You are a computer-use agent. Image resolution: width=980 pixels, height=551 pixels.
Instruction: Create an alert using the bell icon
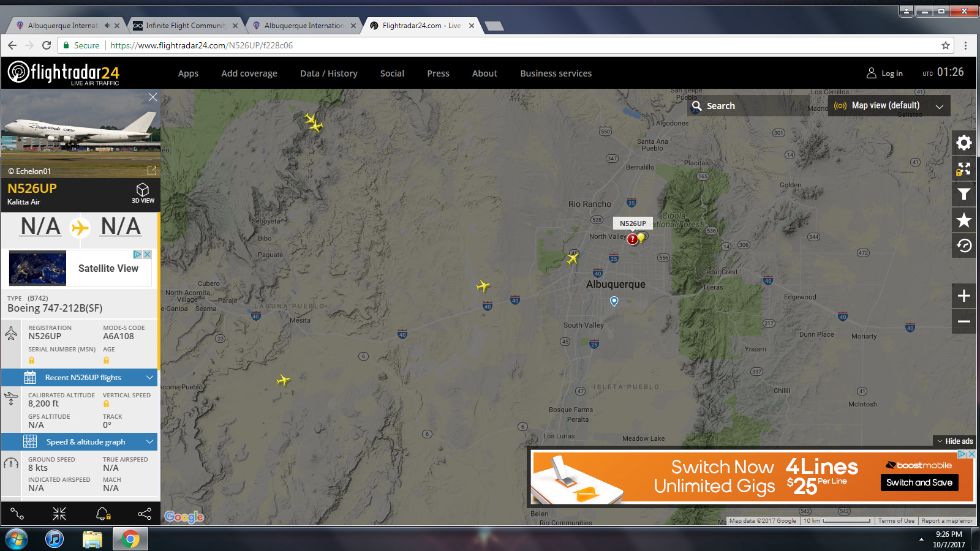103,514
